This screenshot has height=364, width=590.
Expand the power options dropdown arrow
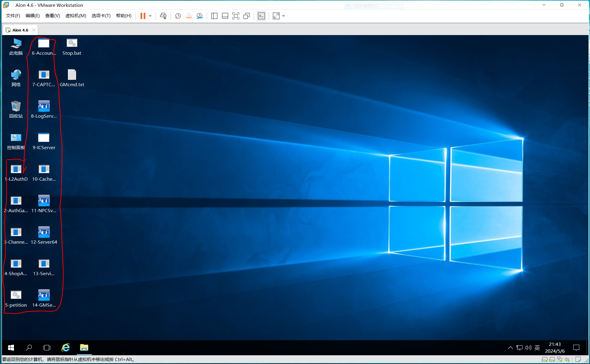click(x=150, y=16)
